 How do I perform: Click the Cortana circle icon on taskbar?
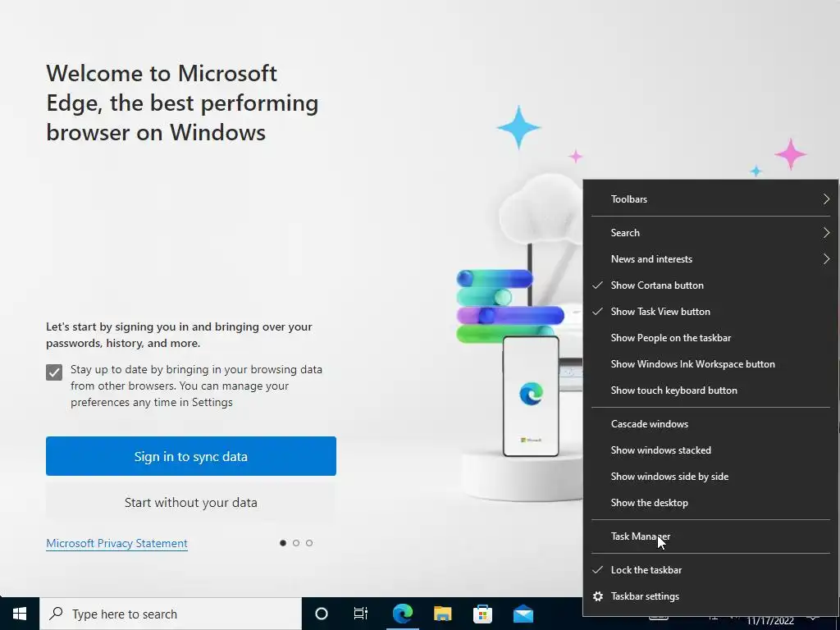(321, 614)
